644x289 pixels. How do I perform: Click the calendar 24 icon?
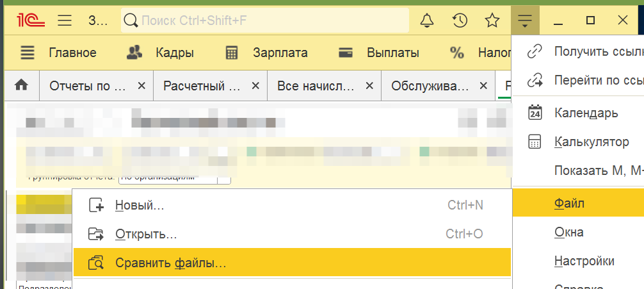coord(535,113)
